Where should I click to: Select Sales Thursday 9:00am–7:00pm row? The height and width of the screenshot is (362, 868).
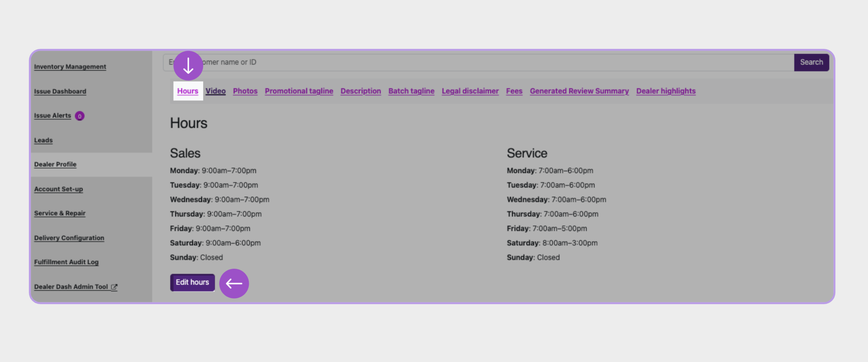[216, 214]
